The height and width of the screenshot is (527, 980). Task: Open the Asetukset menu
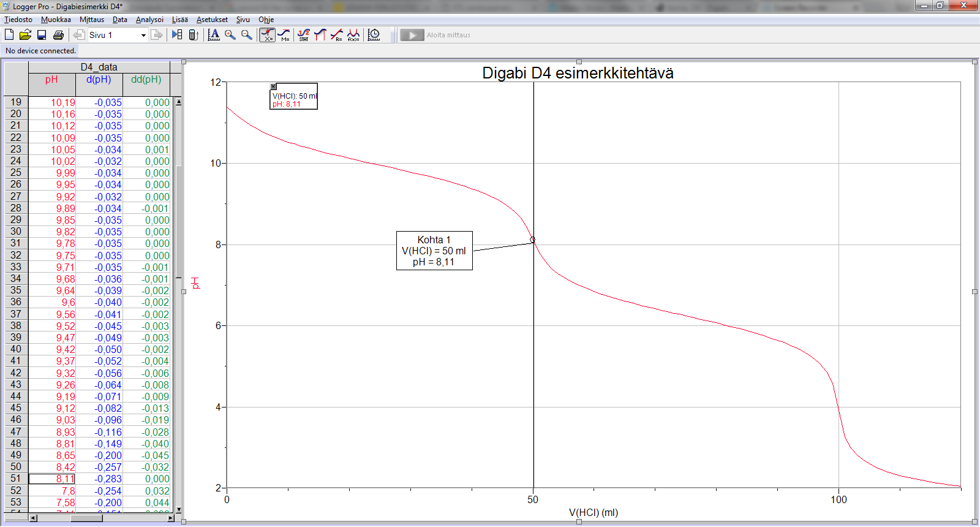point(212,20)
